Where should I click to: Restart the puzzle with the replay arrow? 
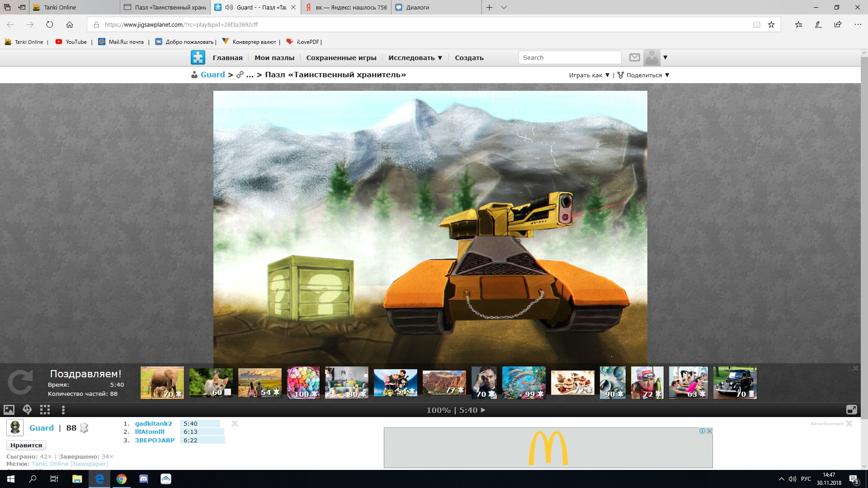(x=20, y=382)
